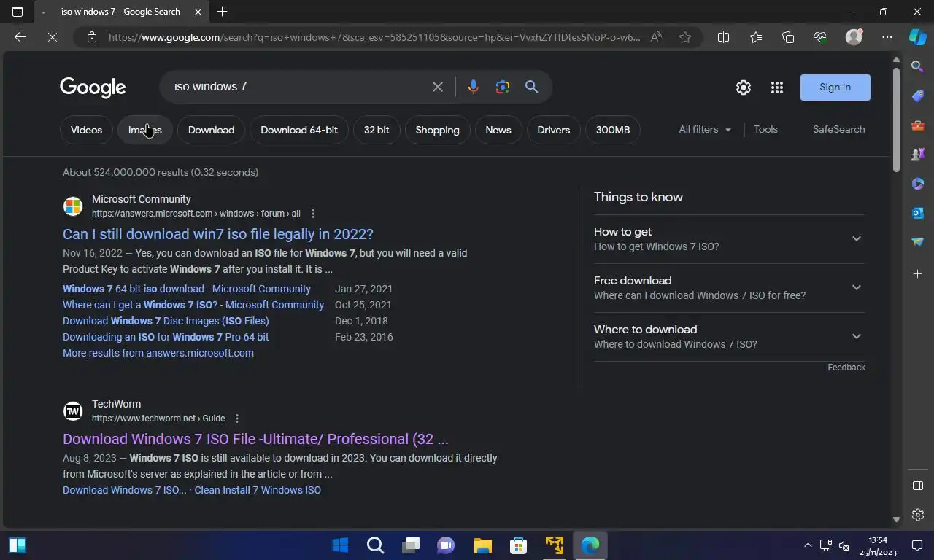Select the Shopping filter chip
The height and width of the screenshot is (560, 934).
tap(437, 130)
